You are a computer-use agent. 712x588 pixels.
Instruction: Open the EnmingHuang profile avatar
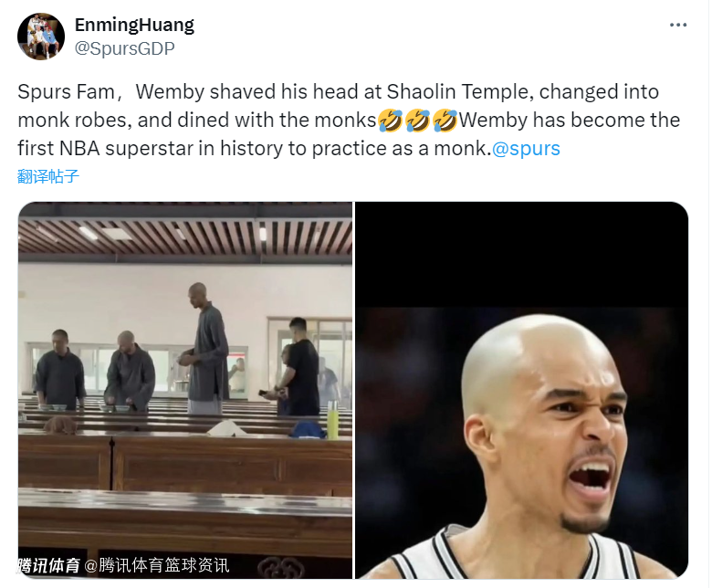41,37
